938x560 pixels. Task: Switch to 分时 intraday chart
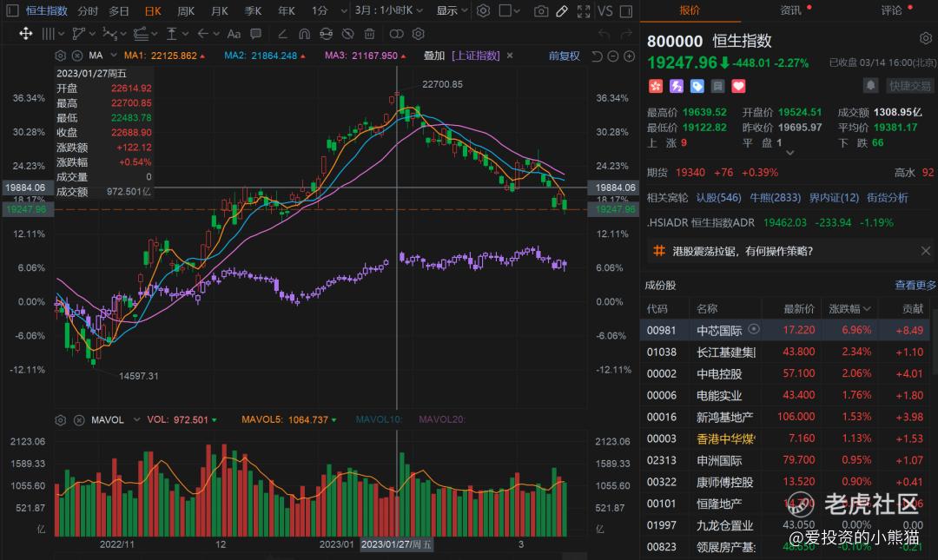88,10
